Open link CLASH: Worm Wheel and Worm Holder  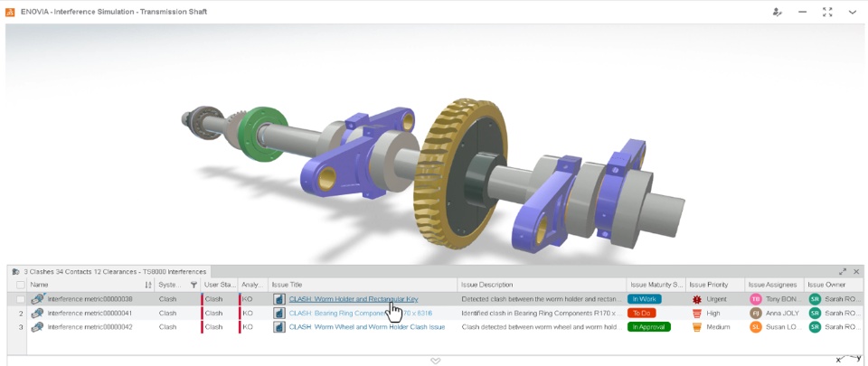click(367, 327)
